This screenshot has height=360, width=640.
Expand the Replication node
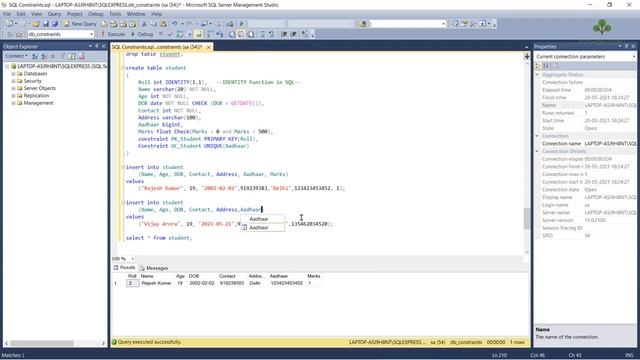click(x=13, y=96)
